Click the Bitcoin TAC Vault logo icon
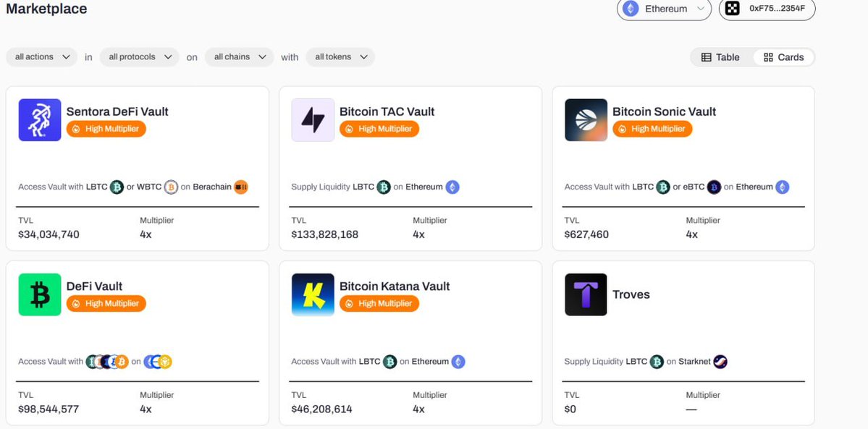The image size is (868, 429). coord(313,120)
